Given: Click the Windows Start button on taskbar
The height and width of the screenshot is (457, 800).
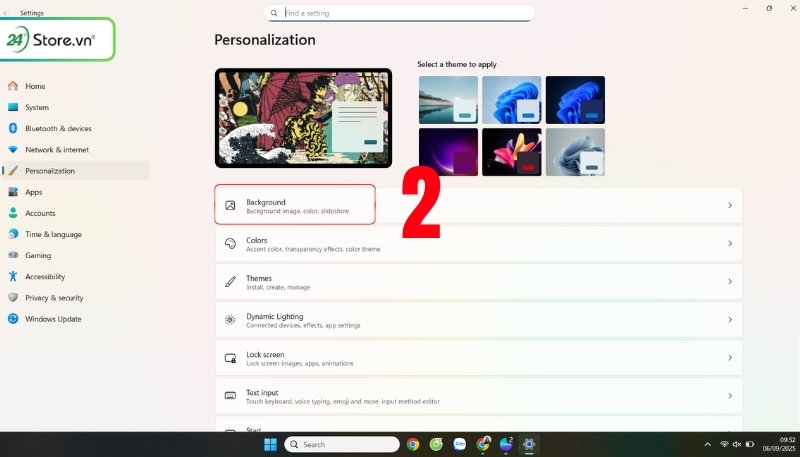Looking at the screenshot, I should [x=270, y=444].
